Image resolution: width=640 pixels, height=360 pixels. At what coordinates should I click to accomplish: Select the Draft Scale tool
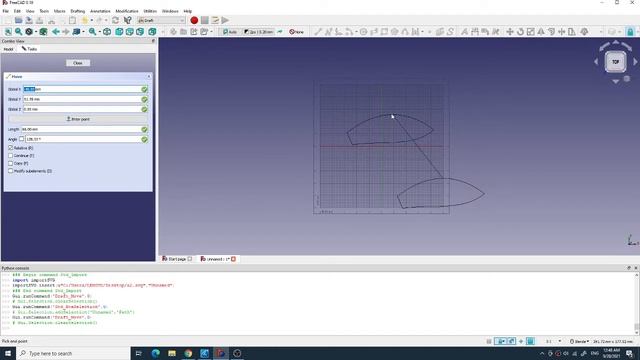531,32
